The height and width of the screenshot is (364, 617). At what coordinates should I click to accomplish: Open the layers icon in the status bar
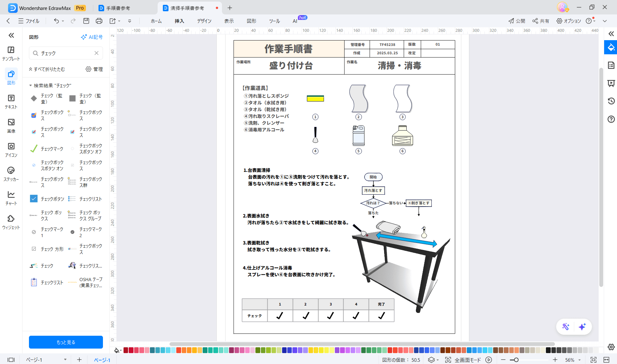(431, 360)
